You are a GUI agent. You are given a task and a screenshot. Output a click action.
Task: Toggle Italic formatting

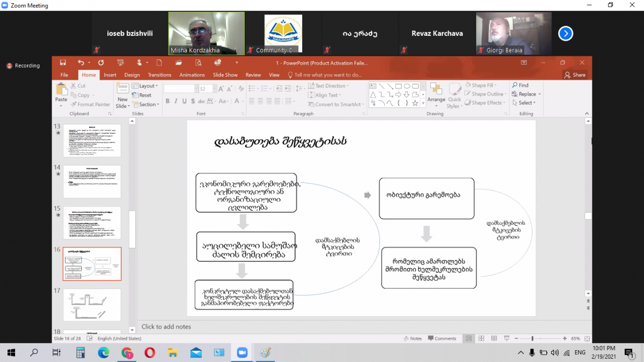point(176,101)
